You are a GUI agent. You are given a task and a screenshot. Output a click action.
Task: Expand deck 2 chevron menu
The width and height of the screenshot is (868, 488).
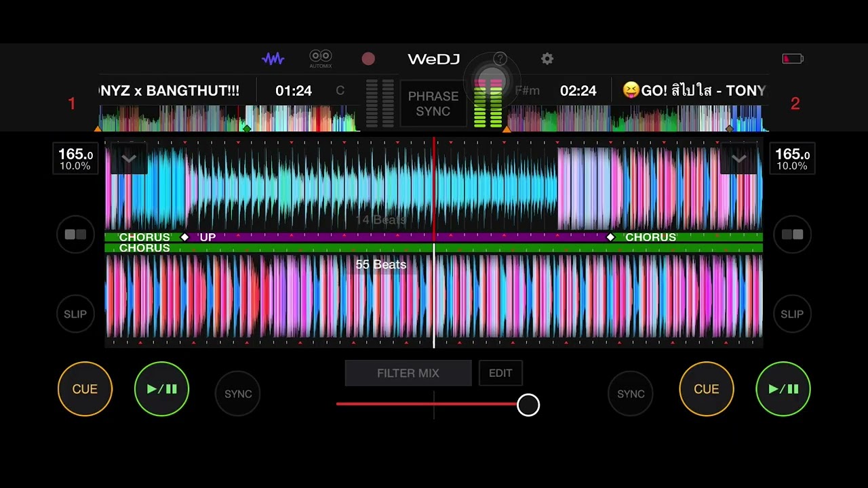point(738,159)
